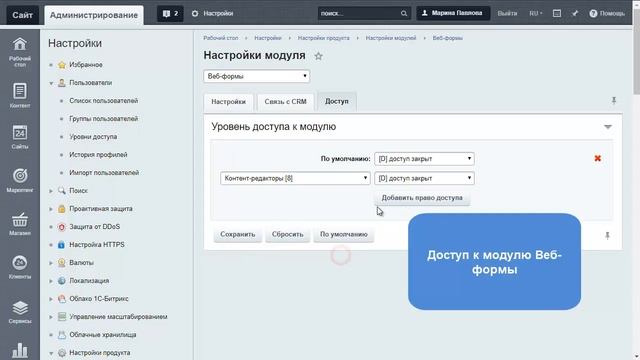Open the analytics bar chart sidebar icon
This screenshot has height=360, width=640.
tap(20, 350)
